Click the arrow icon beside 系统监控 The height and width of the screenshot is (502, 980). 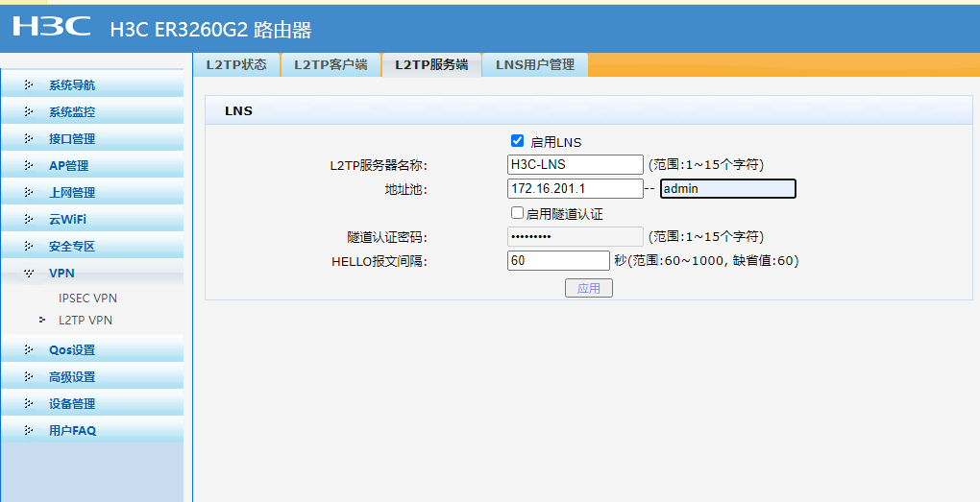point(29,111)
